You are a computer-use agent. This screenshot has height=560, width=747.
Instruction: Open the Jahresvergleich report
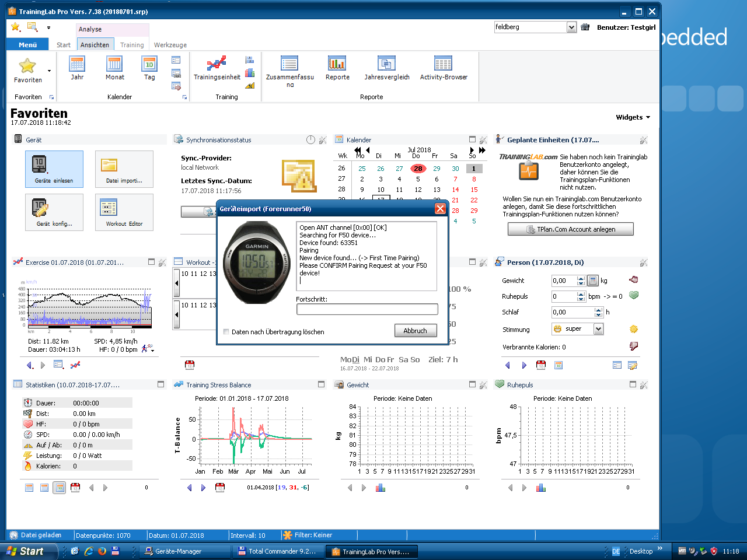pos(385,68)
